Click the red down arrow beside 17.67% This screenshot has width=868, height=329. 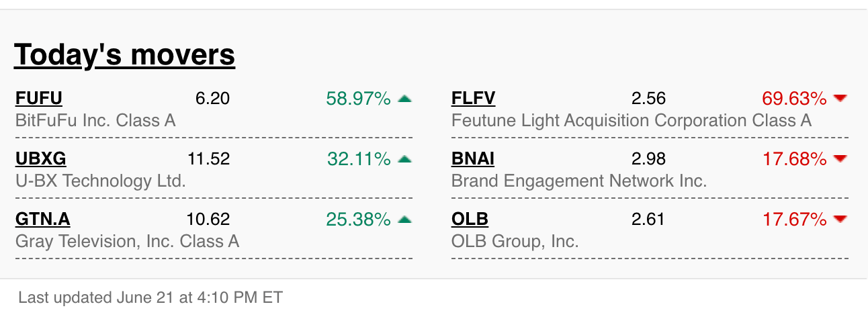click(840, 220)
